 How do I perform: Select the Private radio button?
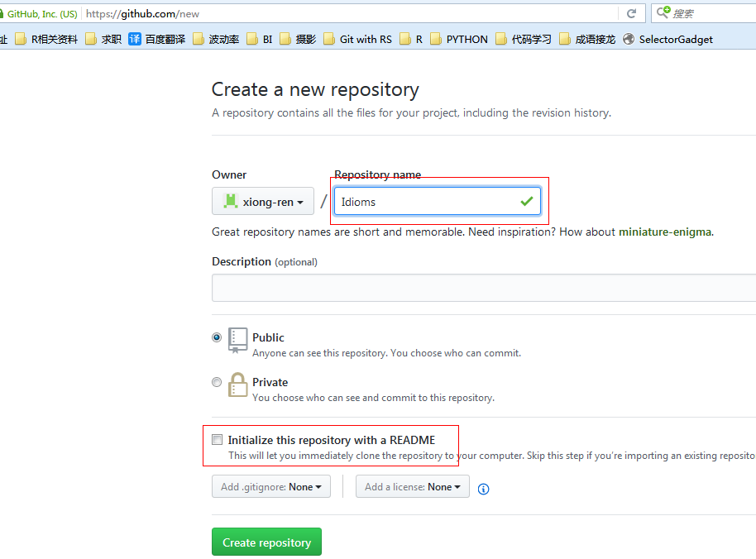[x=216, y=382]
